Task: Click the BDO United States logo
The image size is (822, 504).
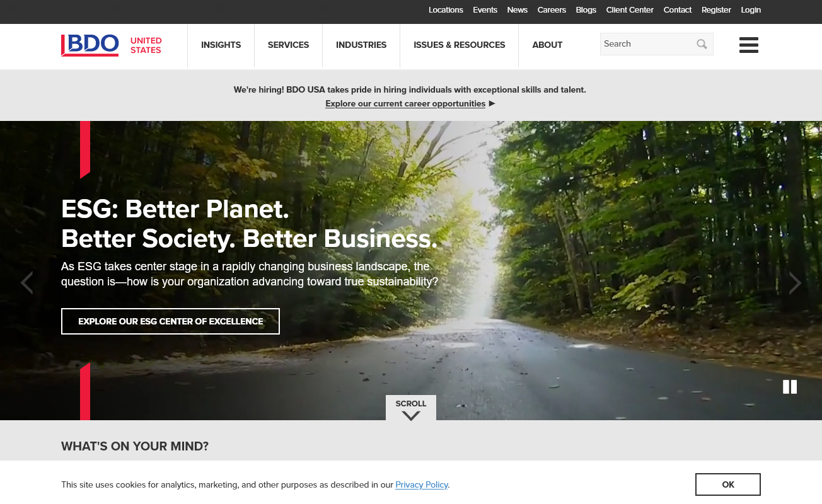Action: 112,45
